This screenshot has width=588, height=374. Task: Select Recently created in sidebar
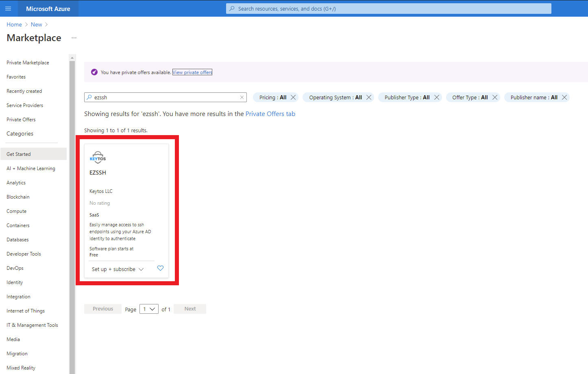pyautogui.click(x=24, y=91)
